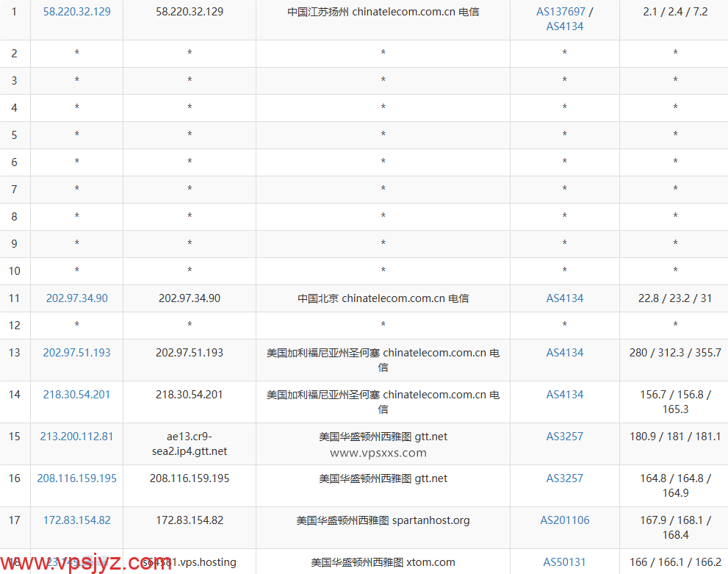Image resolution: width=728 pixels, height=574 pixels.
Task: Open the 208.116.159.195 IP link
Action: 76,478
